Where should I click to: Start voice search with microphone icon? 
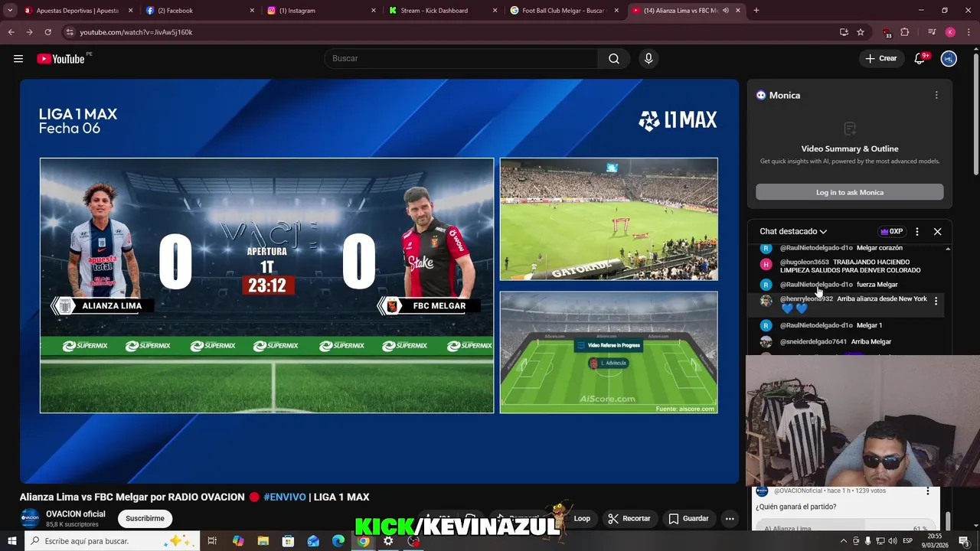click(648, 59)
